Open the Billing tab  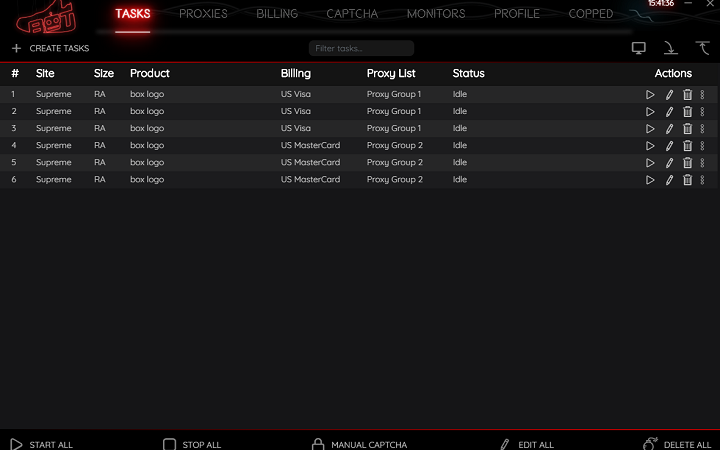(x=277, y=14)
